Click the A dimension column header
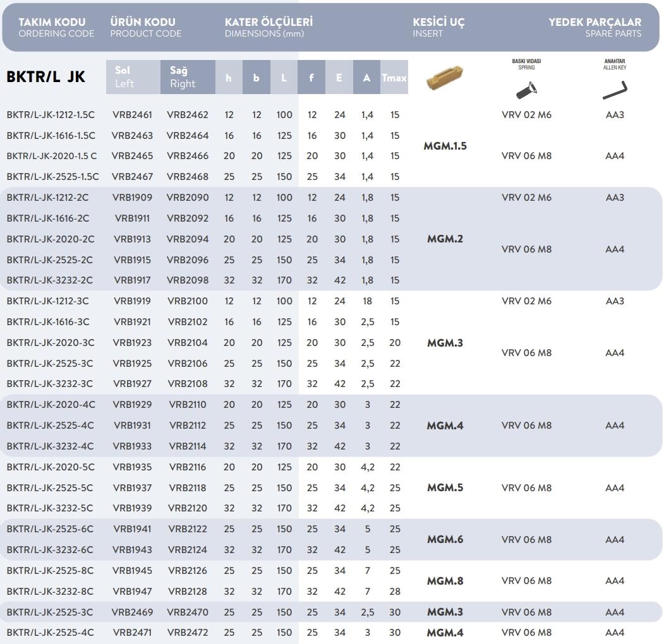The width and height of the screenshot is (664, 644). (366, 77)
